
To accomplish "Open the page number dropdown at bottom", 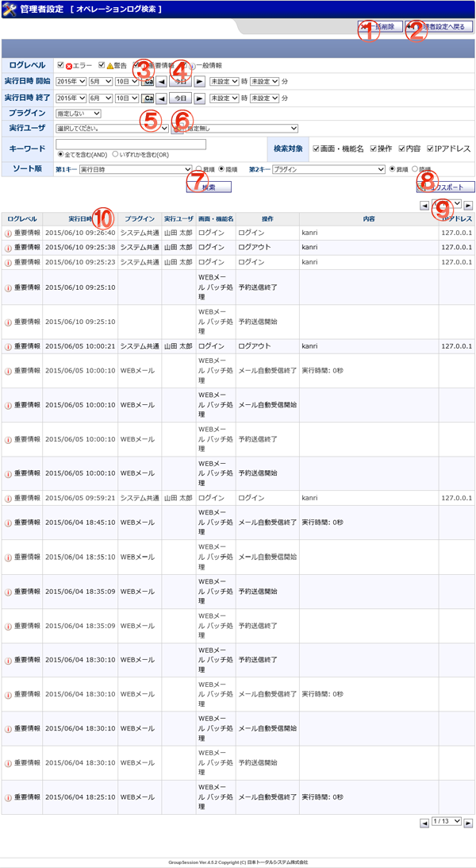I will pyautogui.click(x=446, y=822).
